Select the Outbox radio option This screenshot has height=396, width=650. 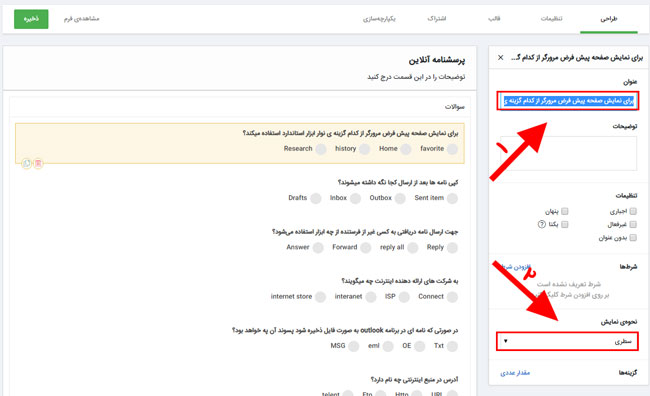coord(400,198)
